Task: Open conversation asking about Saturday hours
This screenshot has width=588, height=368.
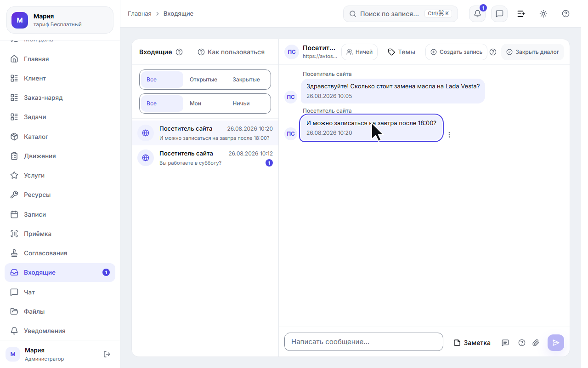Action: pos(205,158)
